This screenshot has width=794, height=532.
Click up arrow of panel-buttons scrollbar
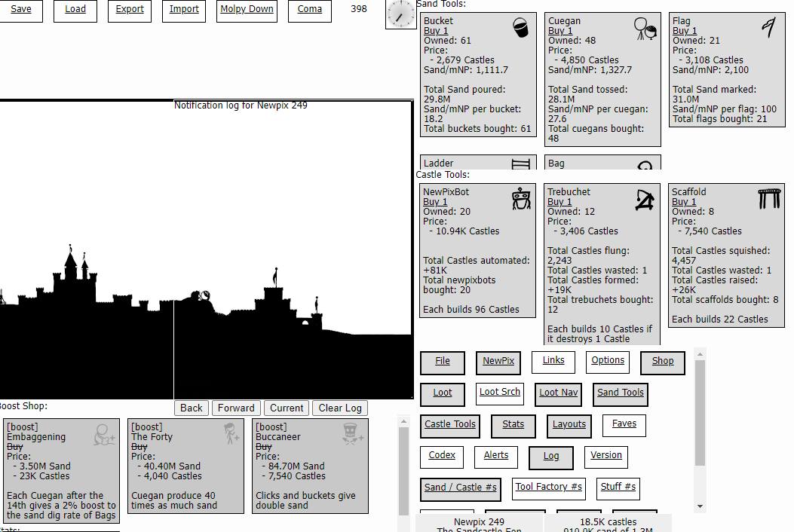[x=700, y=354]
